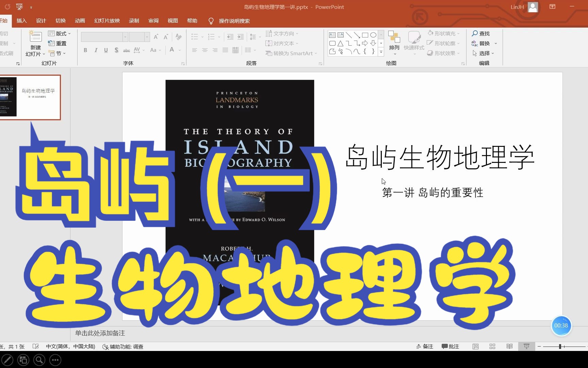Toggle Justify alignment
This screenshot has width=588, height=368.
225,50
